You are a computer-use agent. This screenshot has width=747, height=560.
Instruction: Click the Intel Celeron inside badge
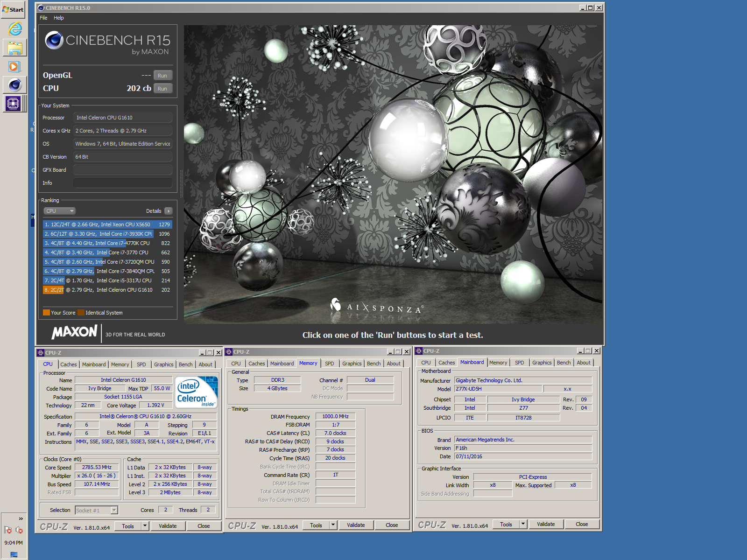[x=197, y=392]
